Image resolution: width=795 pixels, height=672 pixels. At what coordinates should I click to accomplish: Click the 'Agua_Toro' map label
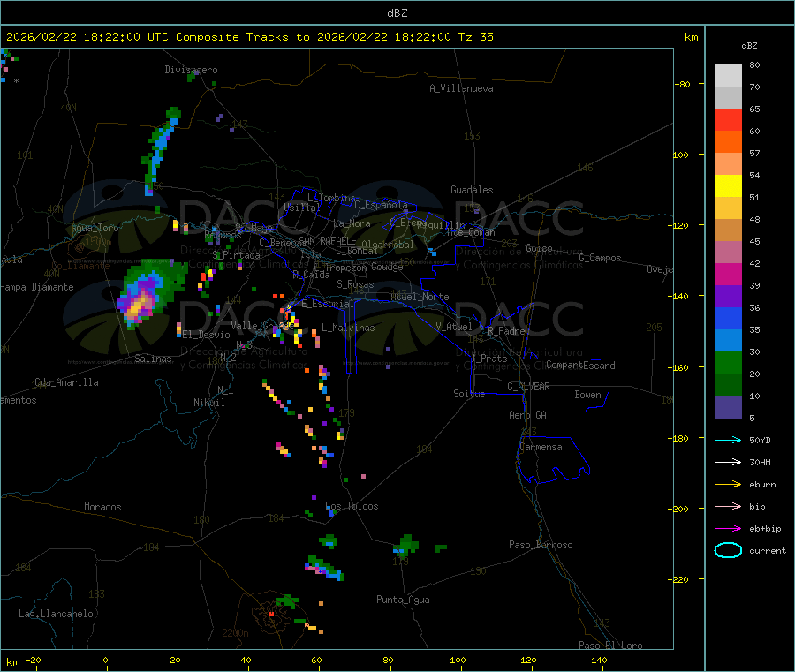coord(95,228)
